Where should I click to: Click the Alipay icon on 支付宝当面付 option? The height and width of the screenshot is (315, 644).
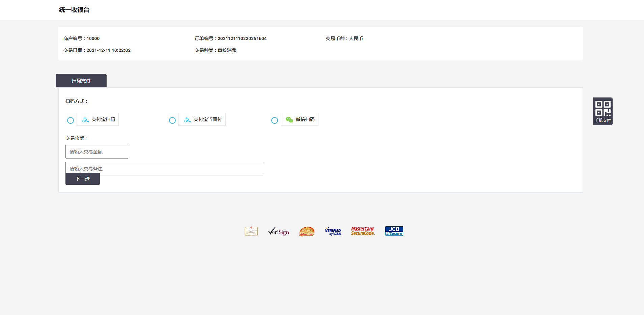tap(187, 119)
